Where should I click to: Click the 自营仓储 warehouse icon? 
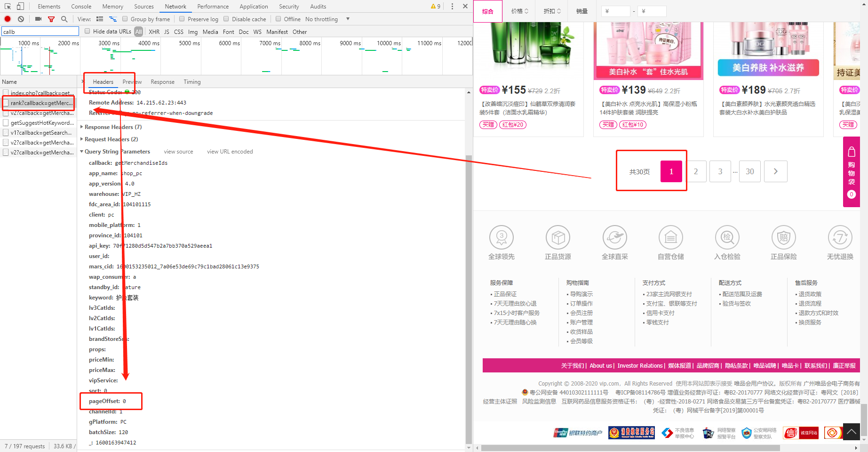click(x=671, y=237)
